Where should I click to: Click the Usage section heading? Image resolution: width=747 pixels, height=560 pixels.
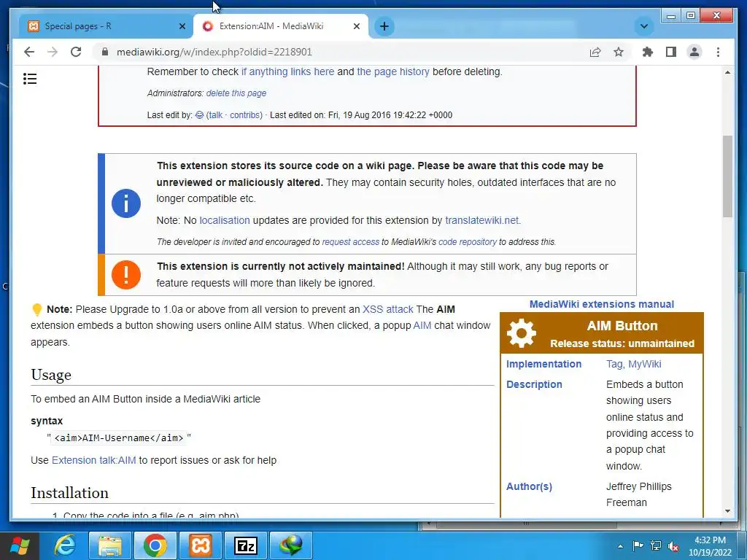pos(51,375)
